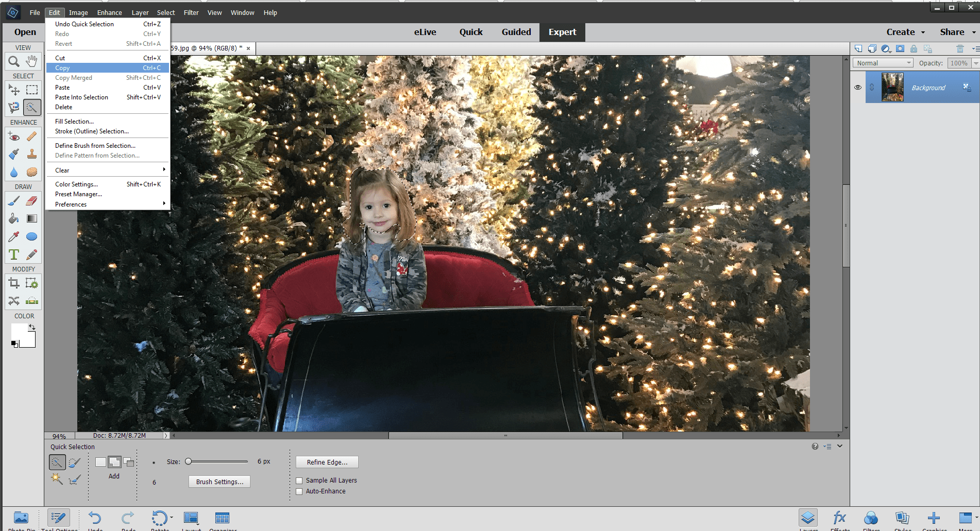Open the Create dropdown
This screenshot has width=980, height=531.
[906, 32]
